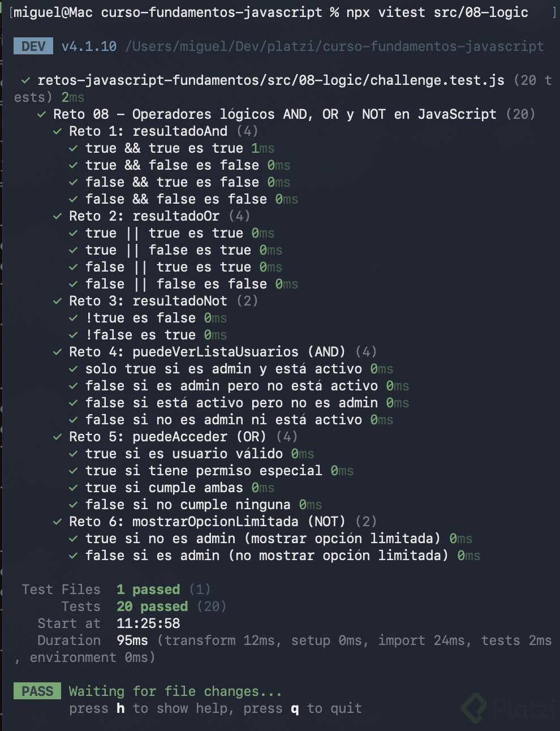The image size is (560, 731).
Task: Click the test file path challenge.test.js
Action: (x=271, y=80)
